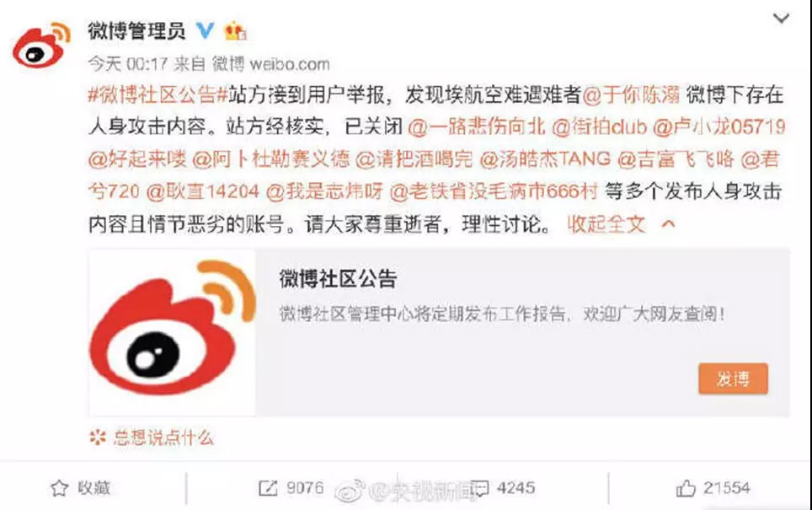Open the @一路悲伤向北 mention link
The height and width of the screenshot is (510, 812).
477,127
